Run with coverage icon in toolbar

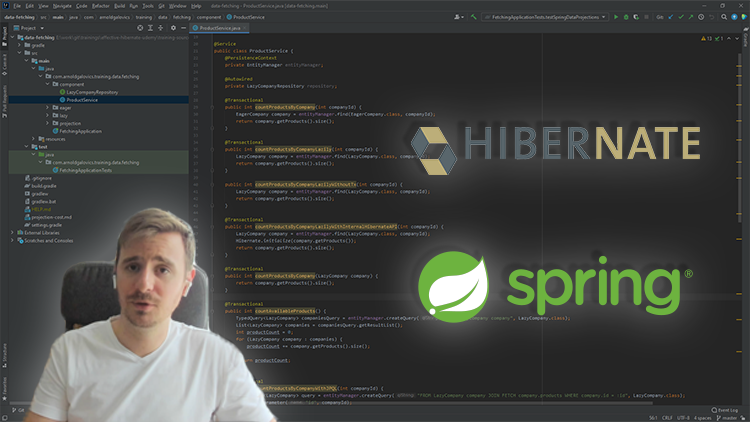coord(636,17)
